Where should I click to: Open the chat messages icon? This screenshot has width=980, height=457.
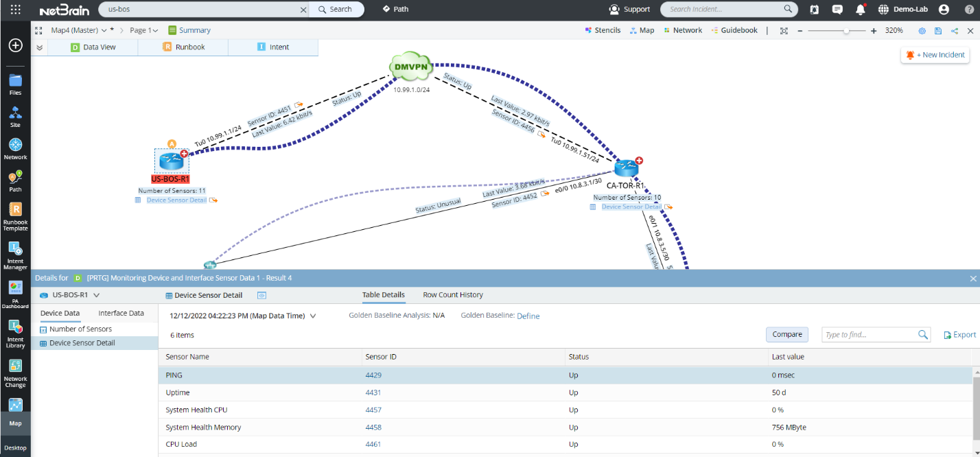pos(837,10)
